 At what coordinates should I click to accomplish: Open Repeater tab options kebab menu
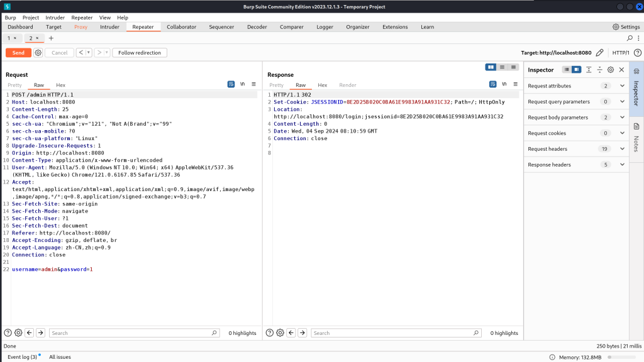638,38
